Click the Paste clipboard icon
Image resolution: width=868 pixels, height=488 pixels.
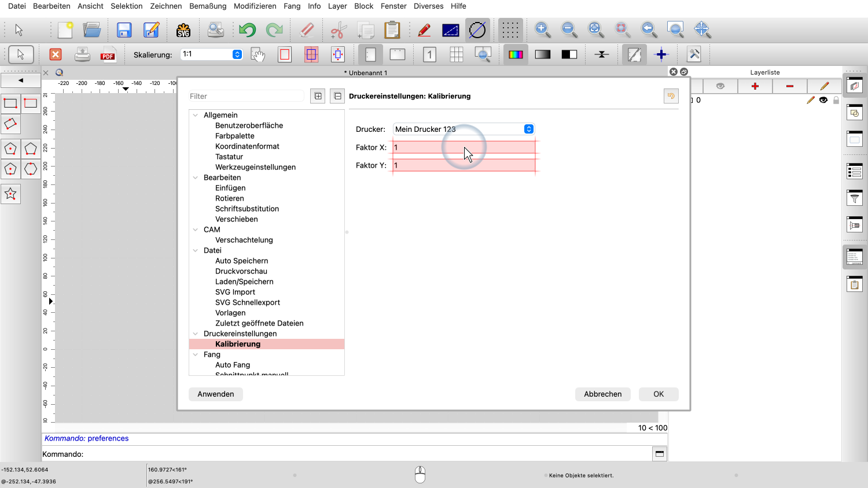tap(392, 30)
